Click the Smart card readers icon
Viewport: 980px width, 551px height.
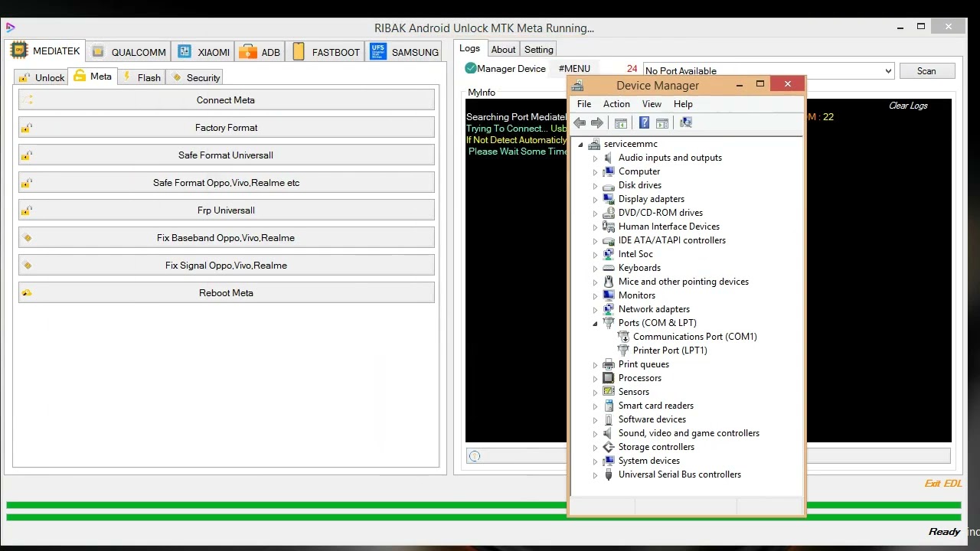tap(609, 406)
